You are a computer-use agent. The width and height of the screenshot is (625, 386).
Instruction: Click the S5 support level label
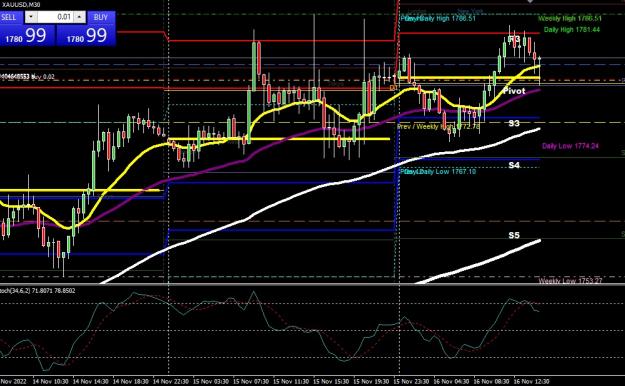(514, 235)
